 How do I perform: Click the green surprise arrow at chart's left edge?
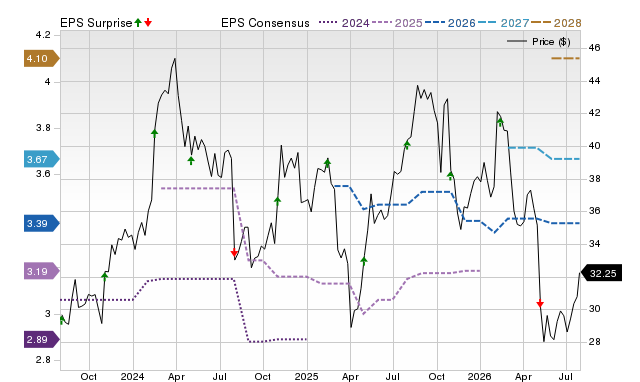[62, 320]
